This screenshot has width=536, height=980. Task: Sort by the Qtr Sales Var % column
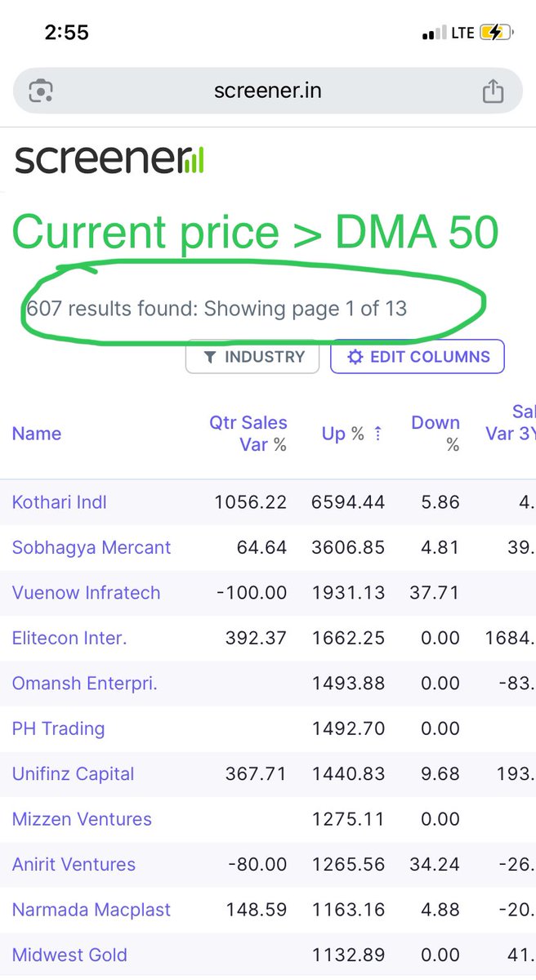tap(248, 434)
